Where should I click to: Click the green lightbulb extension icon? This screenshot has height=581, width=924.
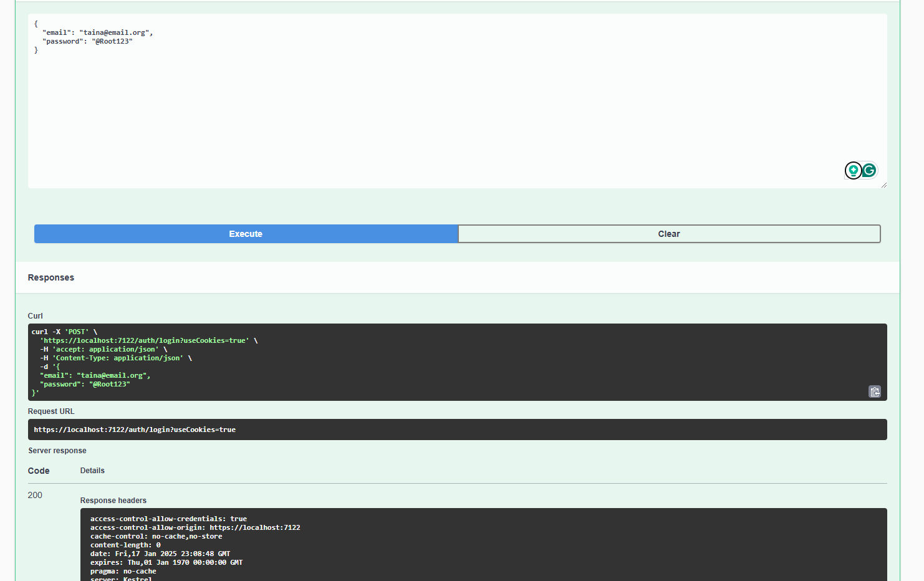(853, 170)
